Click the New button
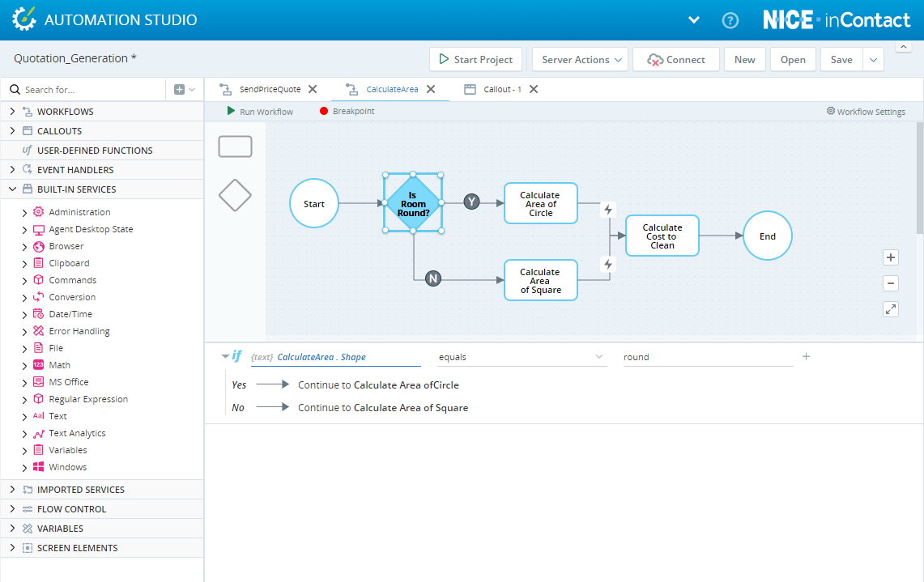The width and height of the screenshot is (924, 582). (745, 60)
